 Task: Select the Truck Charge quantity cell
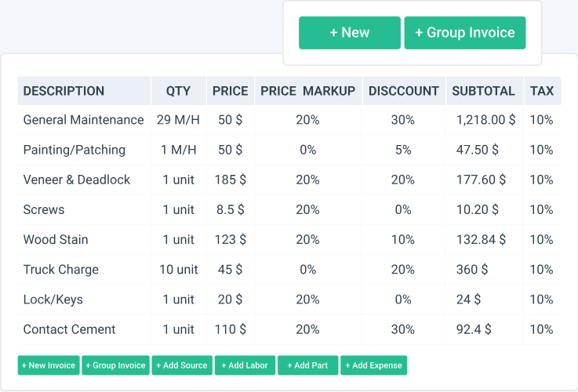tap(178, 269)
